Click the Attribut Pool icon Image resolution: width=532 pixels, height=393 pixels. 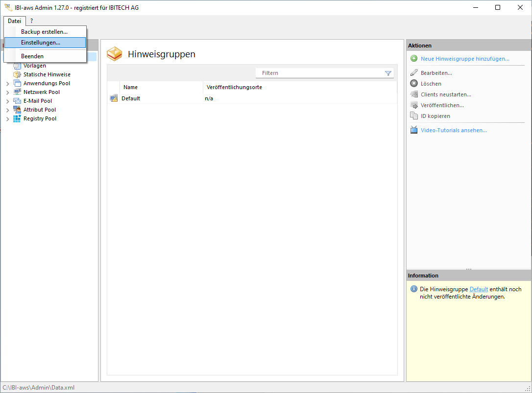point(17,110)
